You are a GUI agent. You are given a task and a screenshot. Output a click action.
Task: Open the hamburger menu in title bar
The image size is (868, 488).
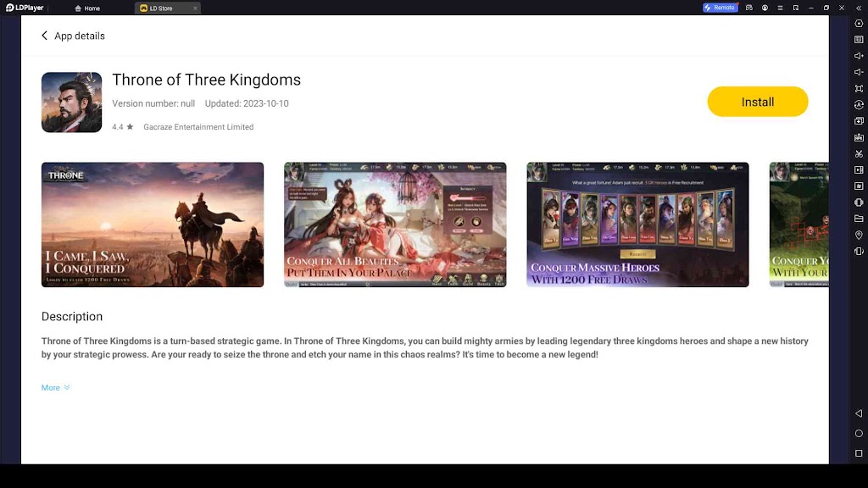(x=780, y=8)
